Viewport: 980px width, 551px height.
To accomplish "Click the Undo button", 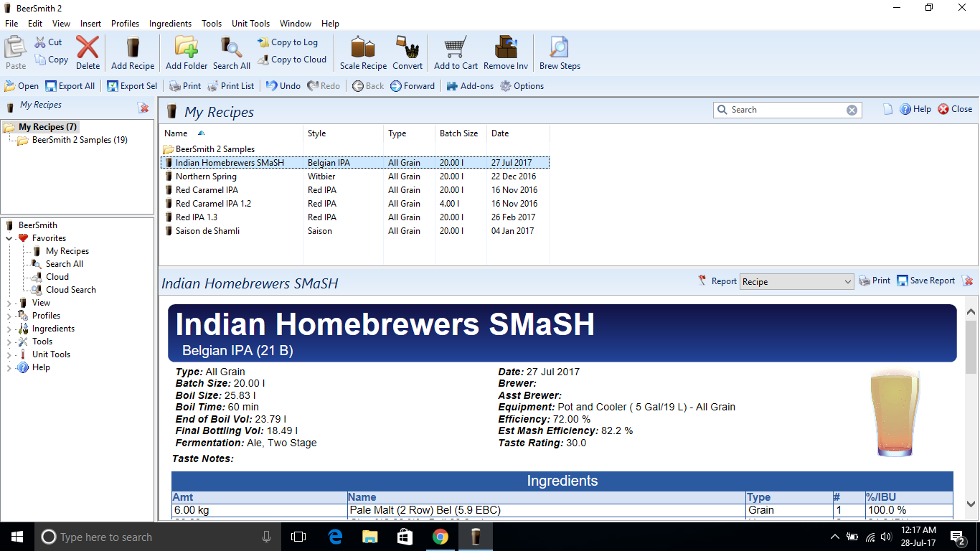I will click(x=283, y=86).
